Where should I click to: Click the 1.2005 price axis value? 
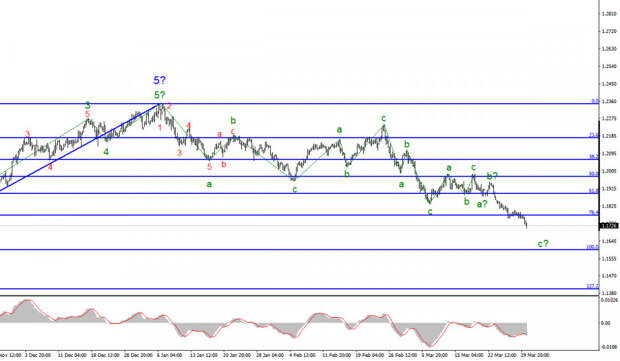[x=609, y=171]
